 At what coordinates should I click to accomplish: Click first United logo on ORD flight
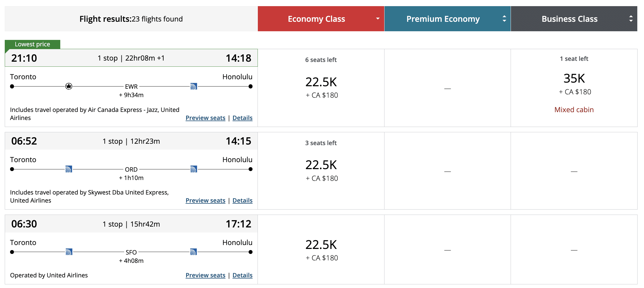click(x=69, y=169)
